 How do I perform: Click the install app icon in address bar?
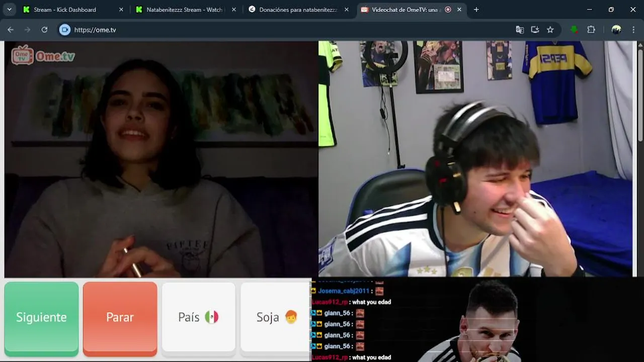coord(535,30)
